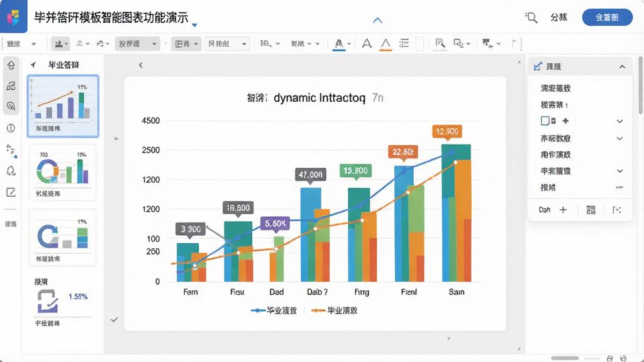The height and width of the screenshot is (362, 644).
Task: Toggle the small dark icon beside the square box
Action: [553, 121]
